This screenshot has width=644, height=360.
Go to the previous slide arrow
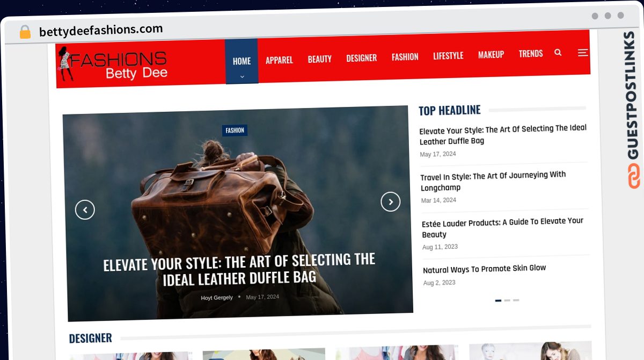click(85, 209)
